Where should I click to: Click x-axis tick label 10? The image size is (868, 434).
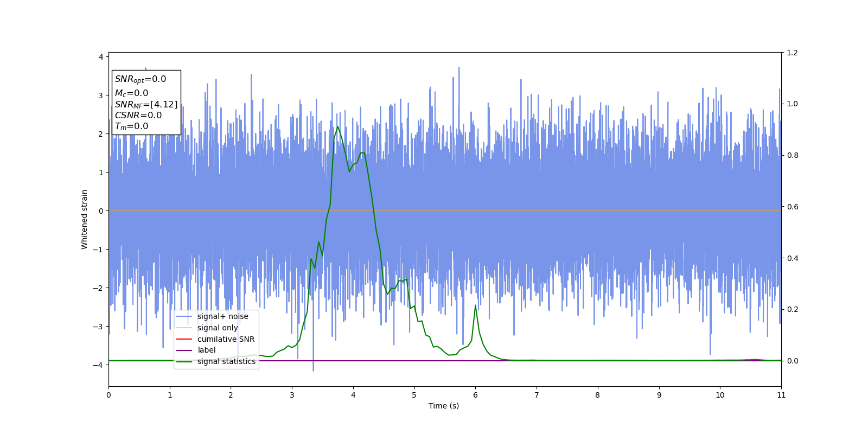coord(720,395)
